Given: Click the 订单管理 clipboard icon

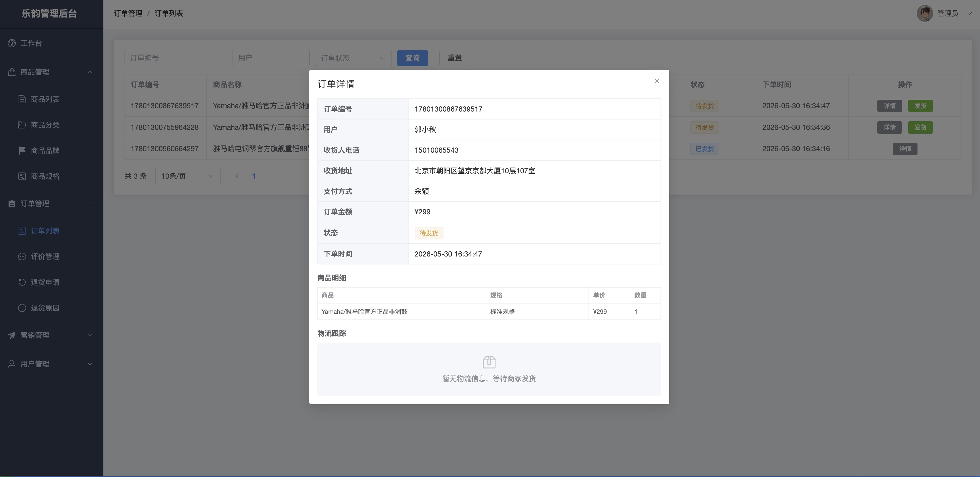Looking at the screenshot, I should click(x=12, y=204).
